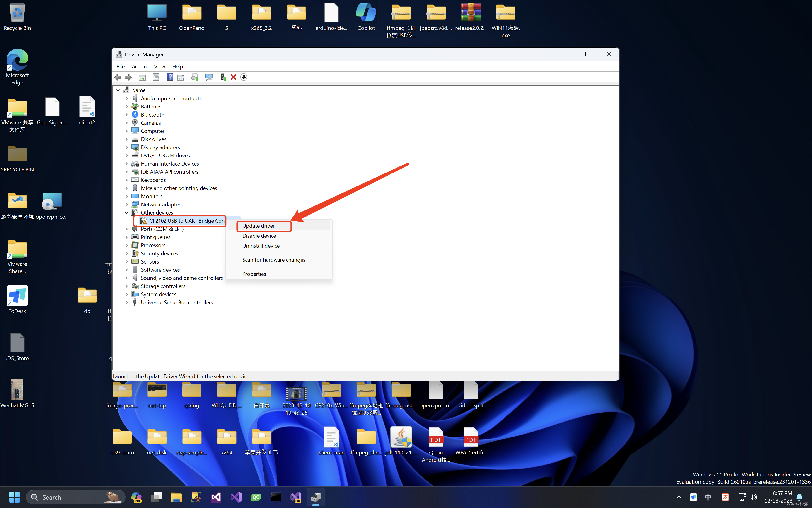
Task: Click the Forward arrow in Device Manager toolbar
Action: click(128, 77)
